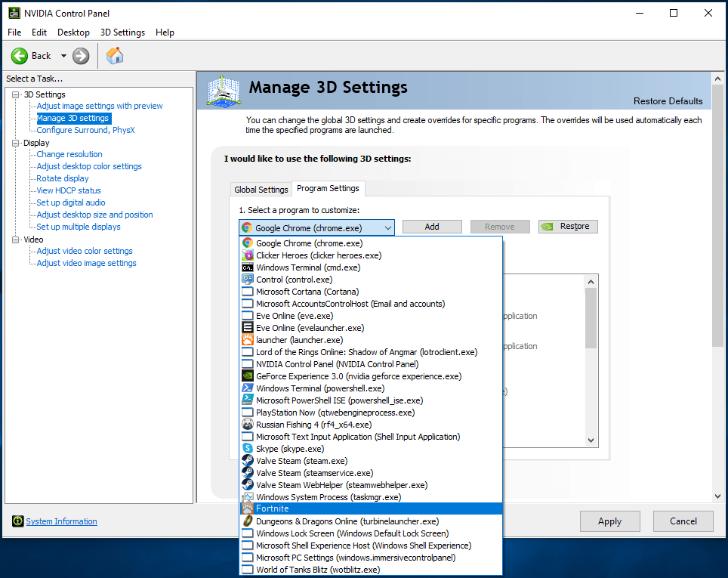Open Set up multiple displays task
This screenshot has width=728, height=578.
[79, 227]
